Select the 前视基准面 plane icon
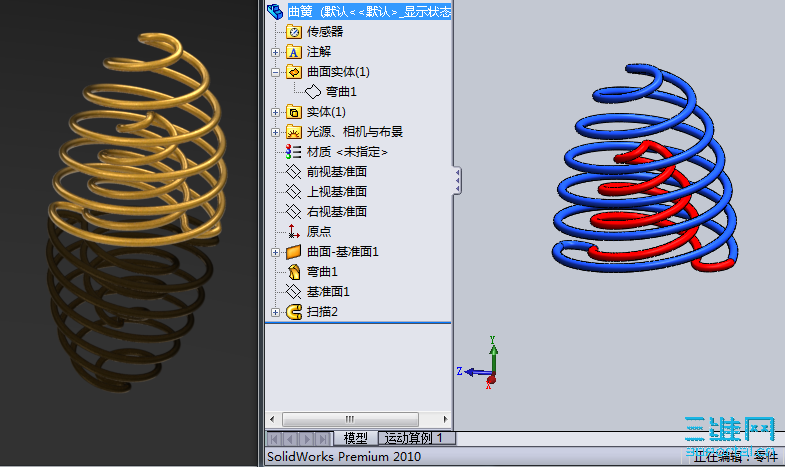This screenshot has width=785, height=467. coord(293,172)
